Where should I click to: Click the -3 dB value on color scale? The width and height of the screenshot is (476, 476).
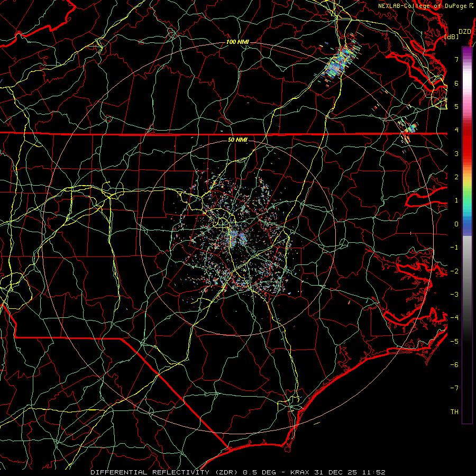tap(454, 294)
